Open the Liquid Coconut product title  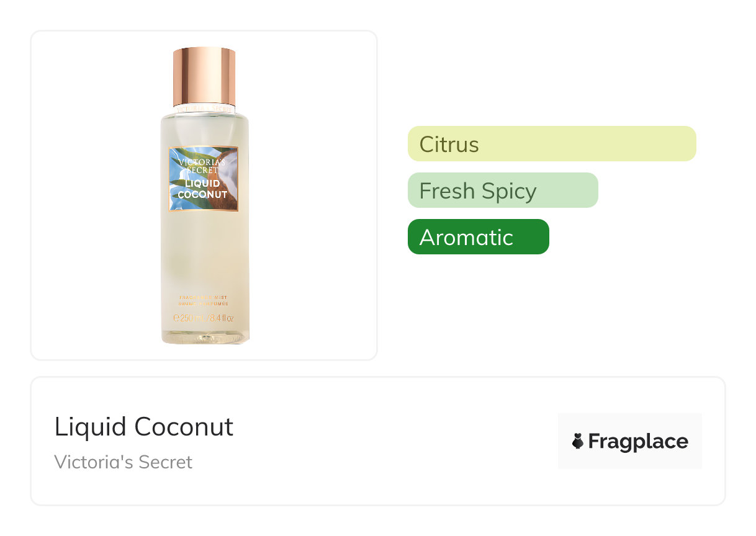click(x=143, y=427)
